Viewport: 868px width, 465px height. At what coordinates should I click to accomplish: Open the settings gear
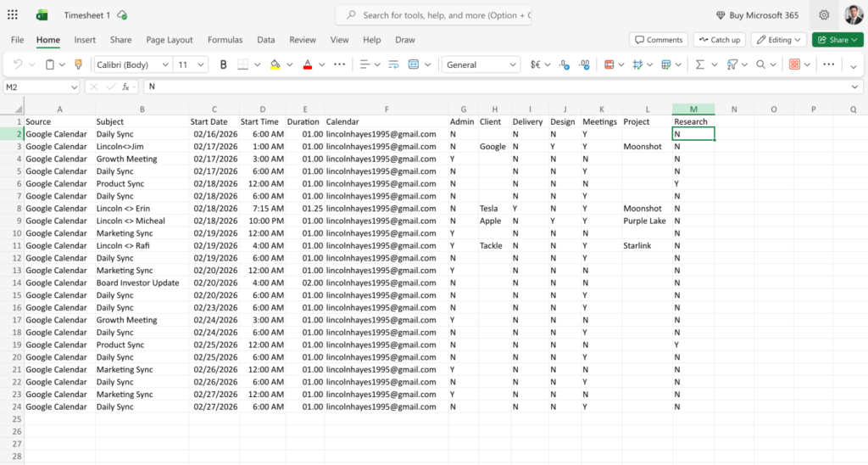pos(824,15)
